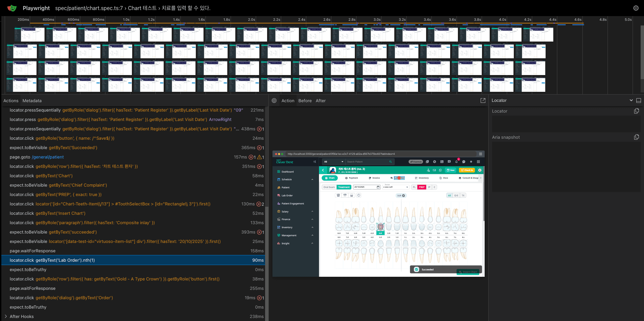Image resolution: width=644 pixels, height=321 pixels.
Task: Pick the locator target icon
Action: tap(274, 101)
